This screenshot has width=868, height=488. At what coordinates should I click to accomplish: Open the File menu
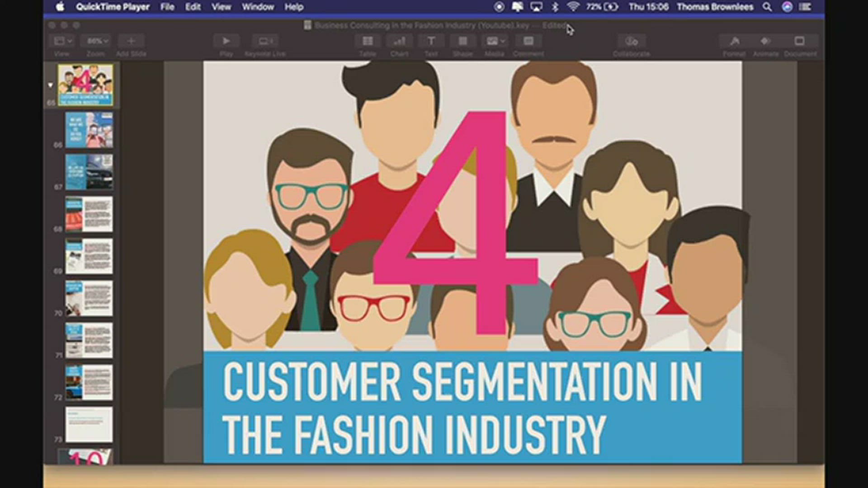[167, 7]
